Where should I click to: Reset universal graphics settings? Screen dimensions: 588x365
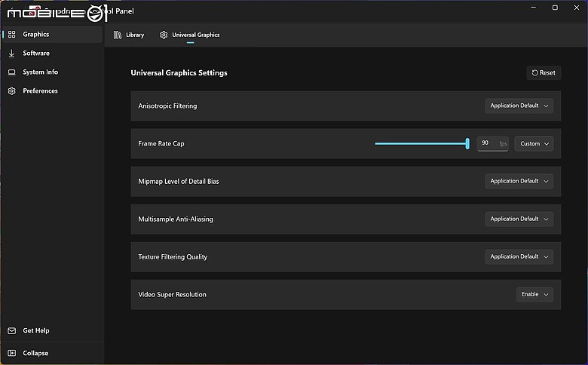tap(544, 73)
